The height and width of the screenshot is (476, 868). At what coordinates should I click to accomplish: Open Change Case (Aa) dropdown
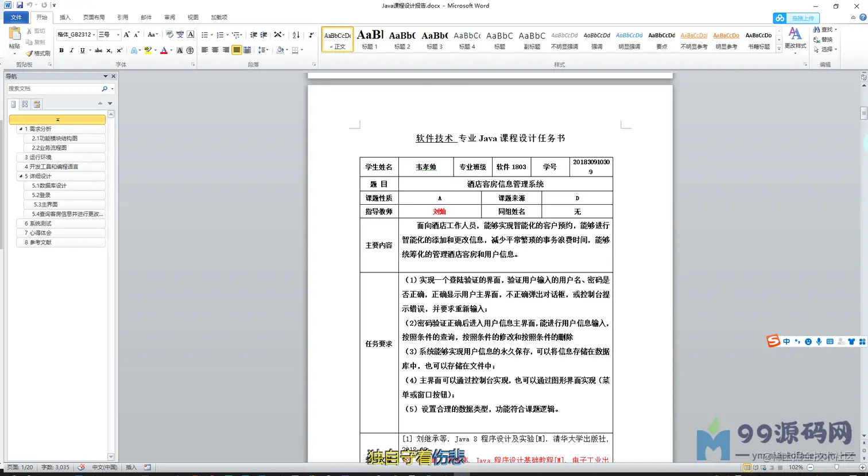point(152,34)
